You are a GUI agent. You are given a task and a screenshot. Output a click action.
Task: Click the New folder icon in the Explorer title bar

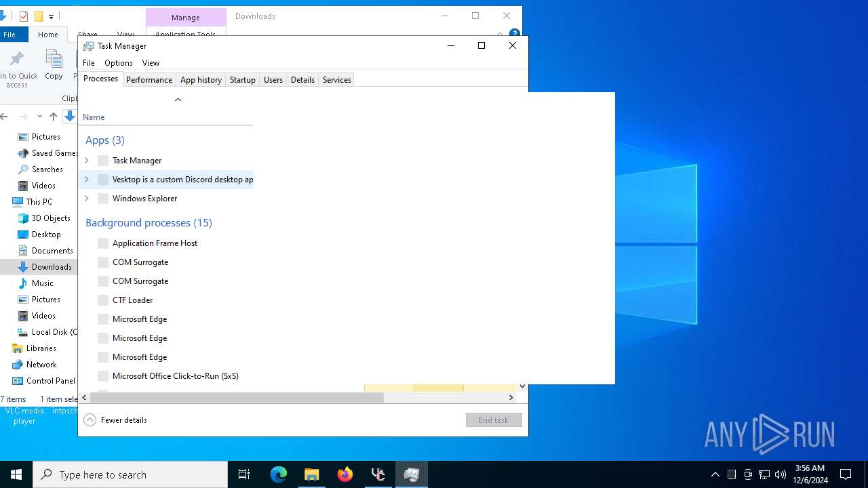pos(39,16)
